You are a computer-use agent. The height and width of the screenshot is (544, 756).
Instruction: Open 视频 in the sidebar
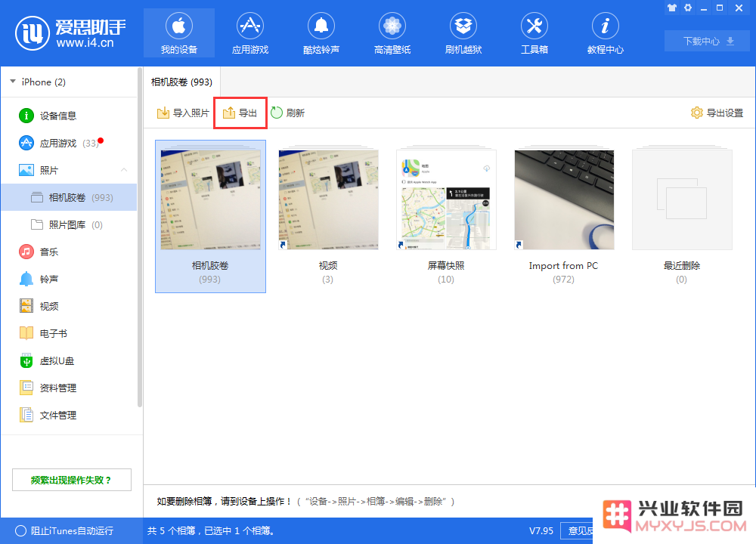pos(69,307)
